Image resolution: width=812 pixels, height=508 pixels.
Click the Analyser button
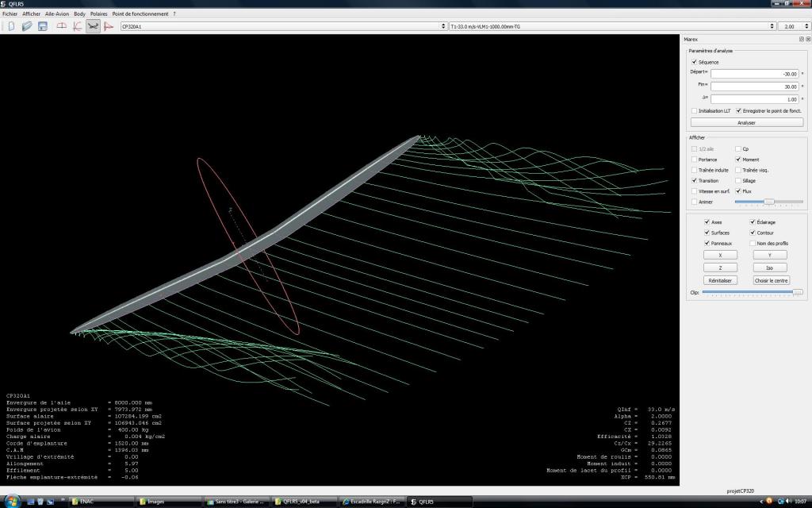pos(747,123)
